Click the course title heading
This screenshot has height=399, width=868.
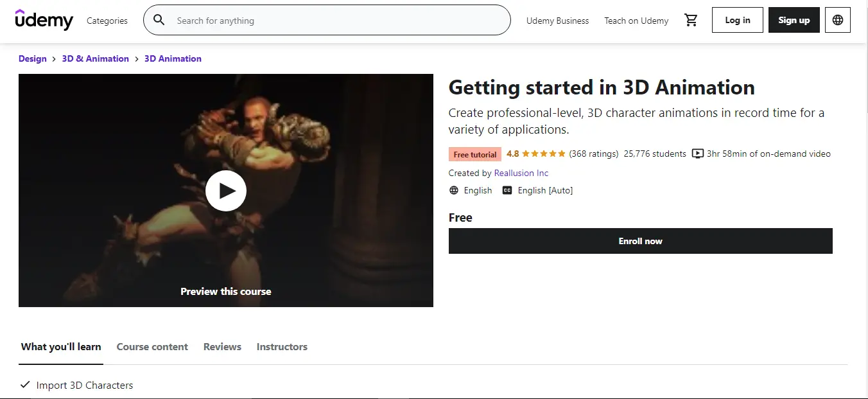[602, 87]
